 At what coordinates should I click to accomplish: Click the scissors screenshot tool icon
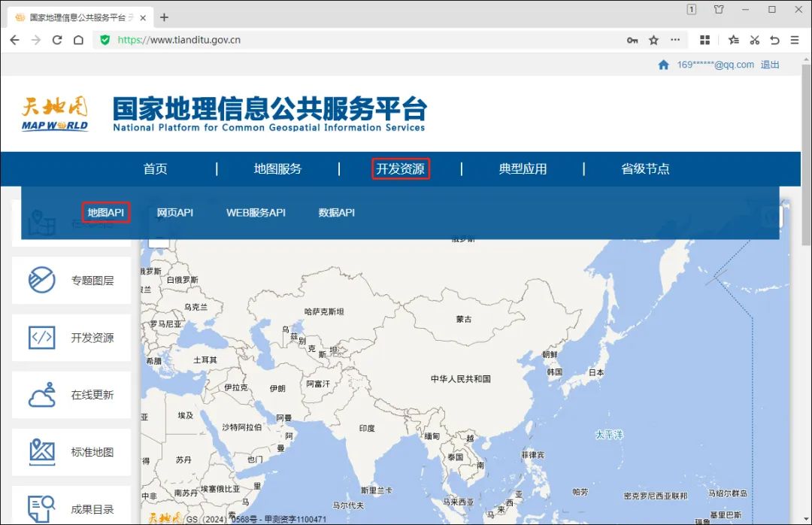coord(755,40)
